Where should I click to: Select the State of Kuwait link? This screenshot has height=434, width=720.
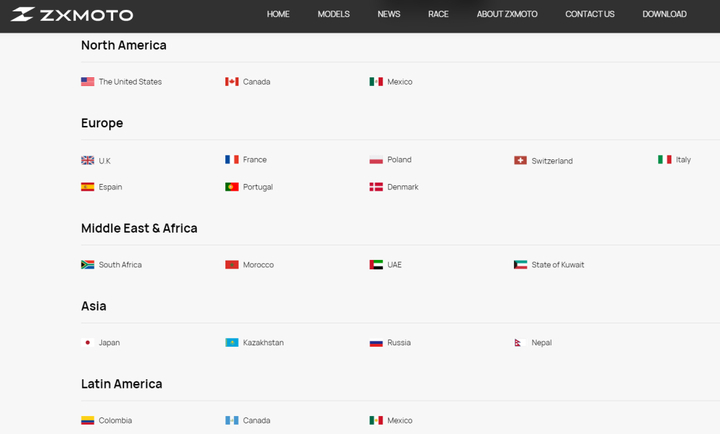pyautogui.click(x=558, y=265)
